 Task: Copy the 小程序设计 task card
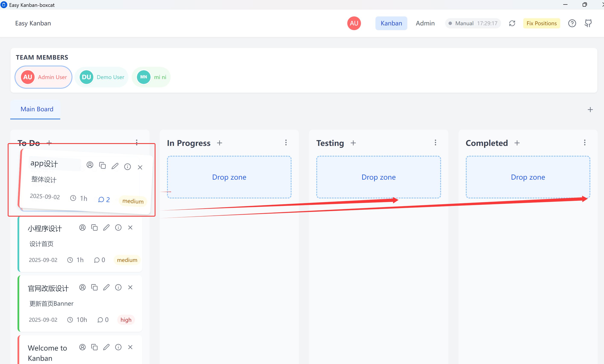pyautogui.click(x=94, y=227)
